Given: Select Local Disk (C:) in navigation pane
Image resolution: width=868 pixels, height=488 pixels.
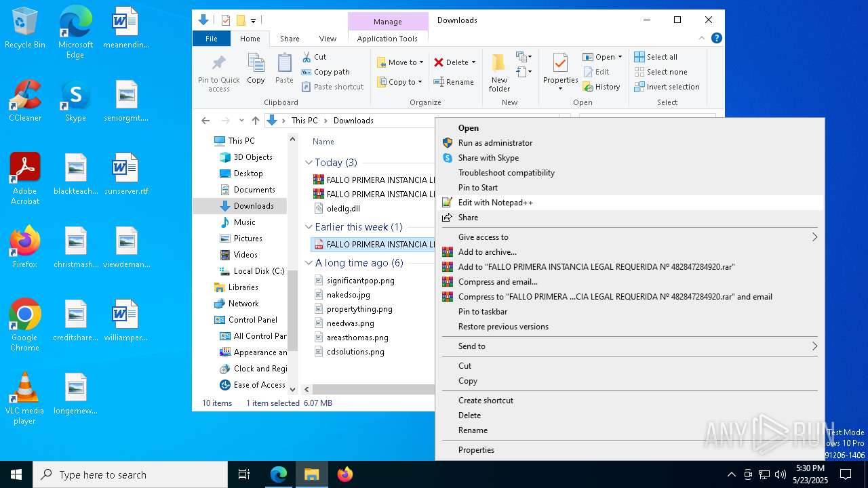Looking at the screenshot, I should coord(252,271).
